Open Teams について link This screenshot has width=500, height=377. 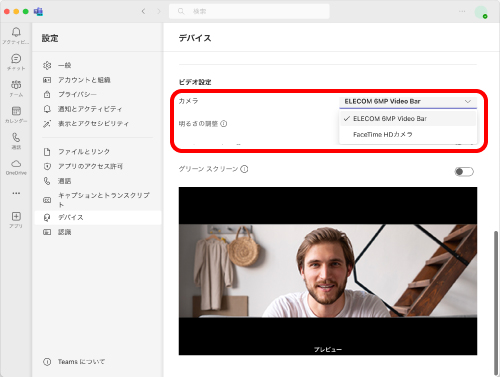74,362
